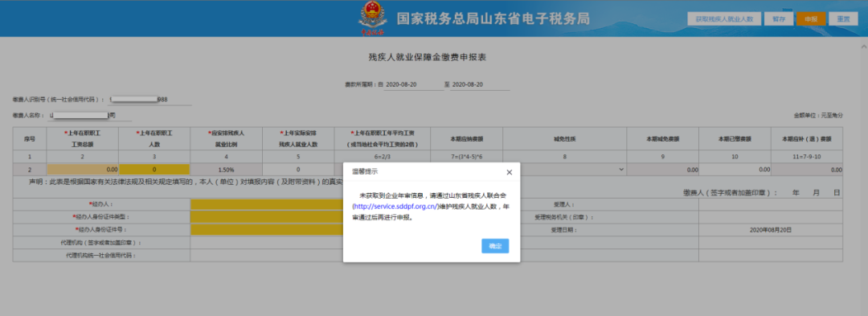
Task: Click the 受理税务机关(印章) label
Action: point(563,217)
